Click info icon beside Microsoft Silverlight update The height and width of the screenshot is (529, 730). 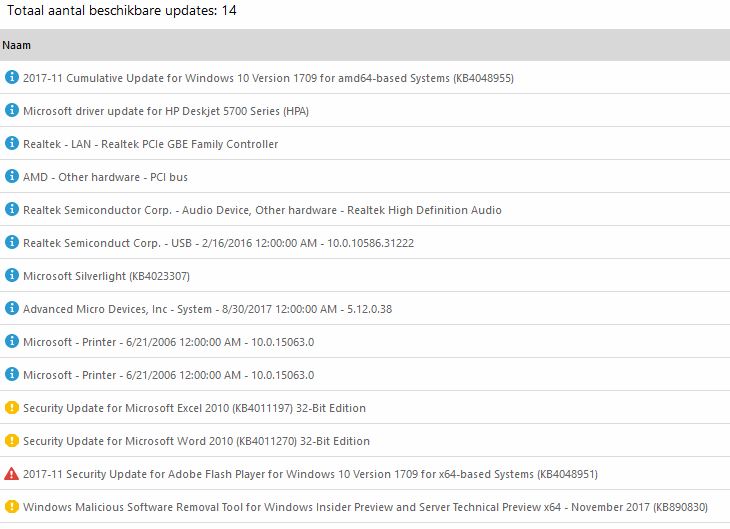pyautogui.click(x=12, y=276)
